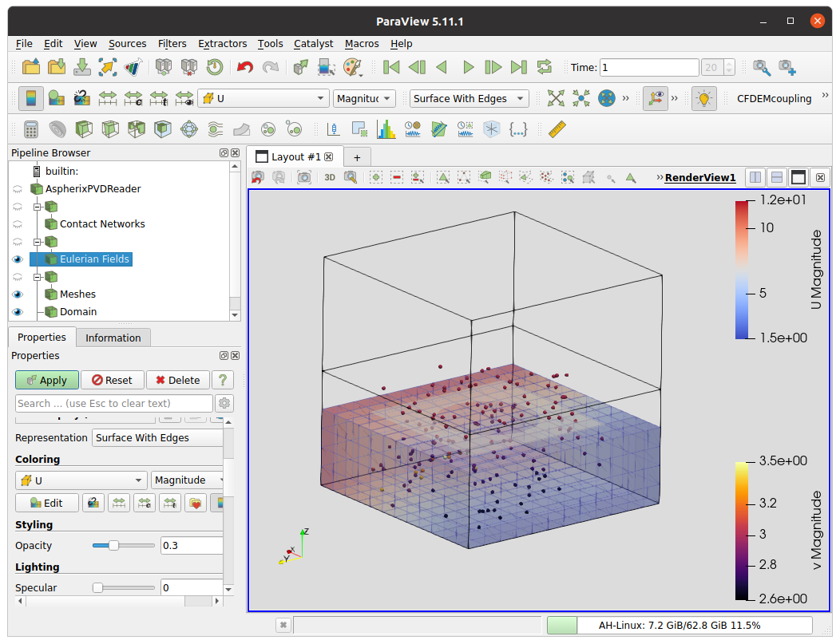Capture screenshot with camera icon
This screenshot has height=644, width=840.
tap(304, 177)
